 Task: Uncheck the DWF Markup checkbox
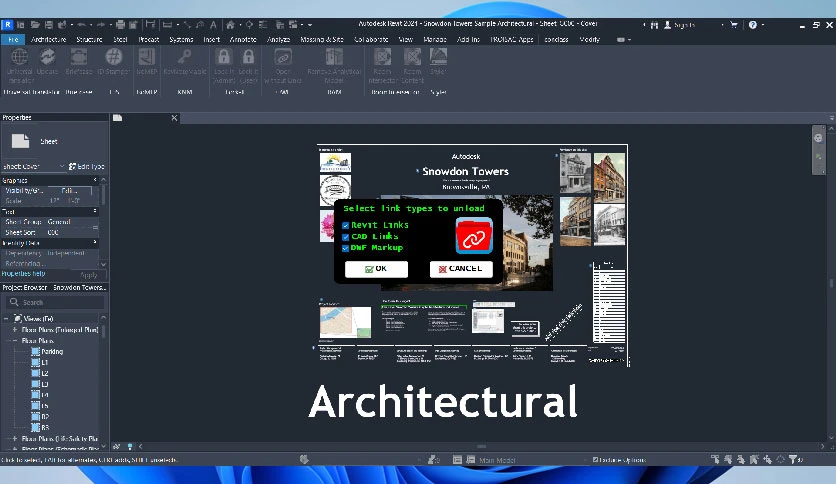tap(345, 248)
